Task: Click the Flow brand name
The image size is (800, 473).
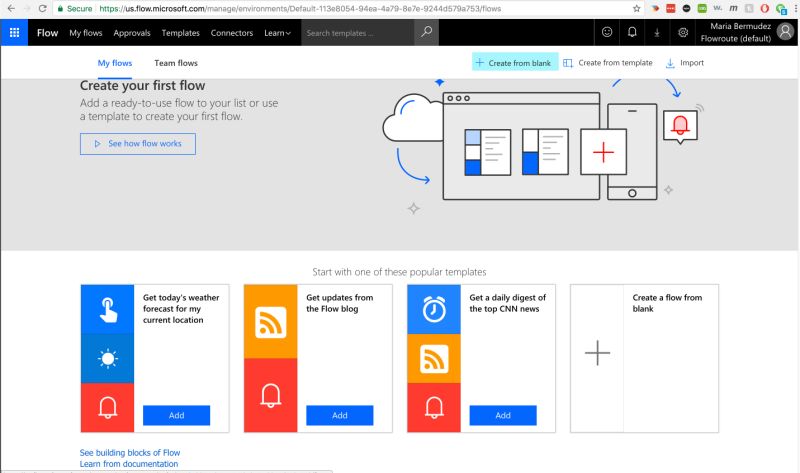Action: pos(47,33)
